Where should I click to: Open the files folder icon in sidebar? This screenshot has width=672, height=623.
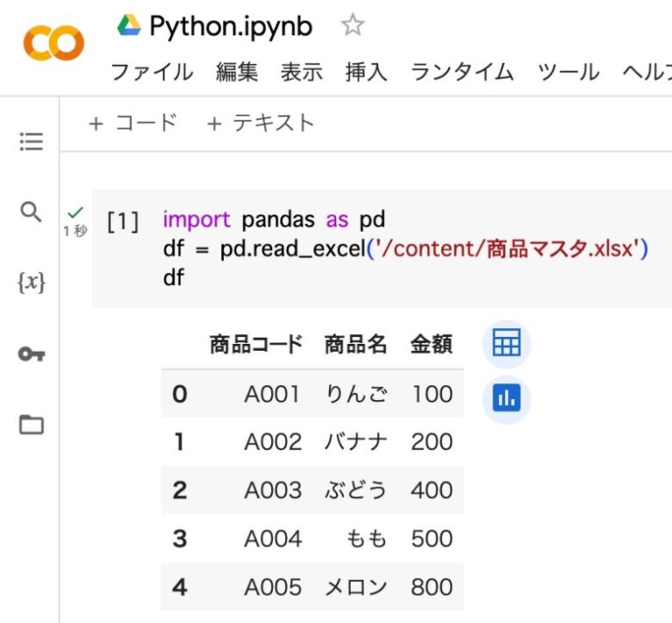click(x=31, y=425)
